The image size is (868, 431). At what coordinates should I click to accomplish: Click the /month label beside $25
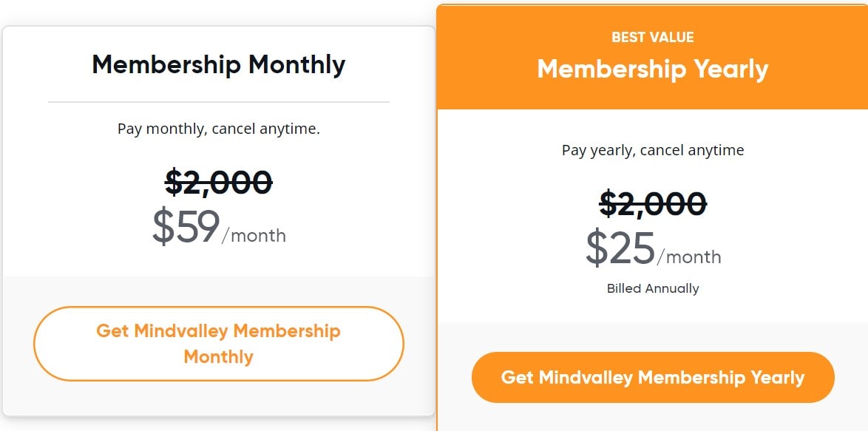[x=688, y=257]
